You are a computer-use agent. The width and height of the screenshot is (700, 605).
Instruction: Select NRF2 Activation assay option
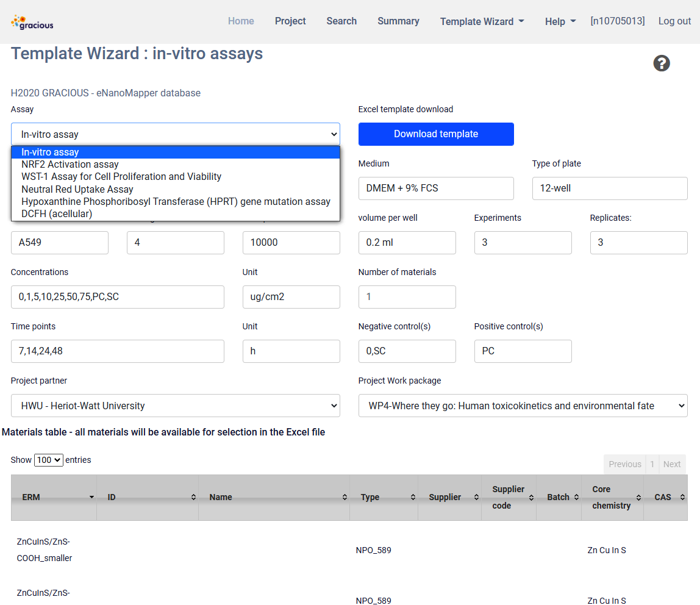[70, 165]
